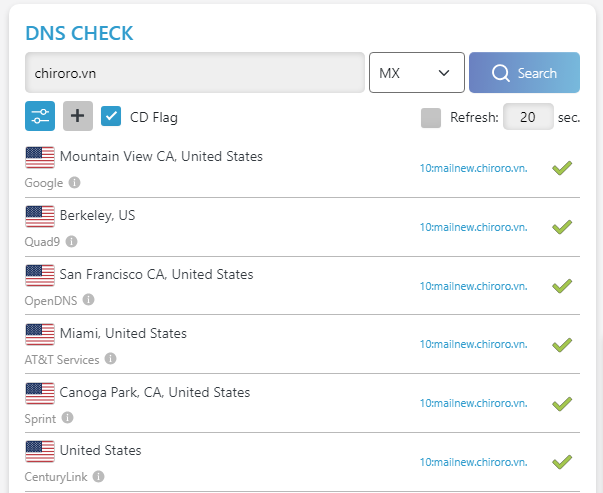Click the plus add server icon
Image resolution: width=603 pixels, height=493 pixels.
78,116
